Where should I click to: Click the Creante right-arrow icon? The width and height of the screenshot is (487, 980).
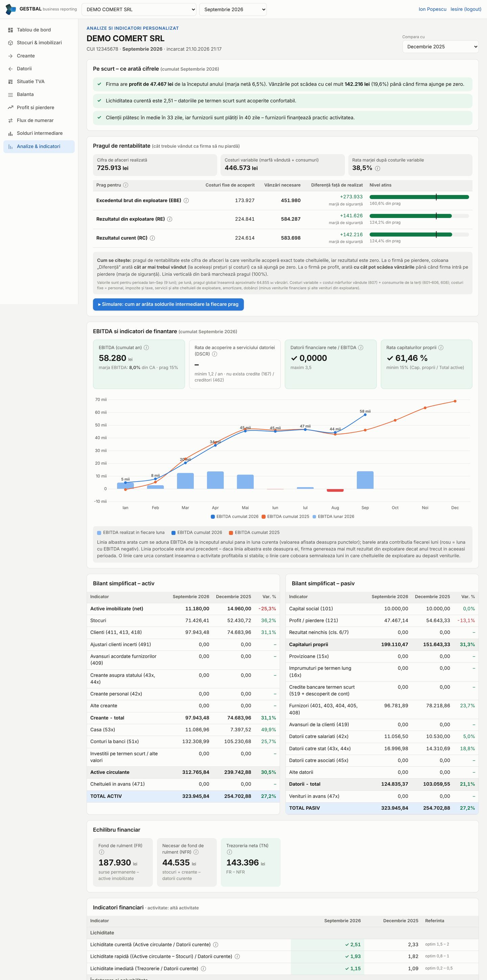(10, 56)
